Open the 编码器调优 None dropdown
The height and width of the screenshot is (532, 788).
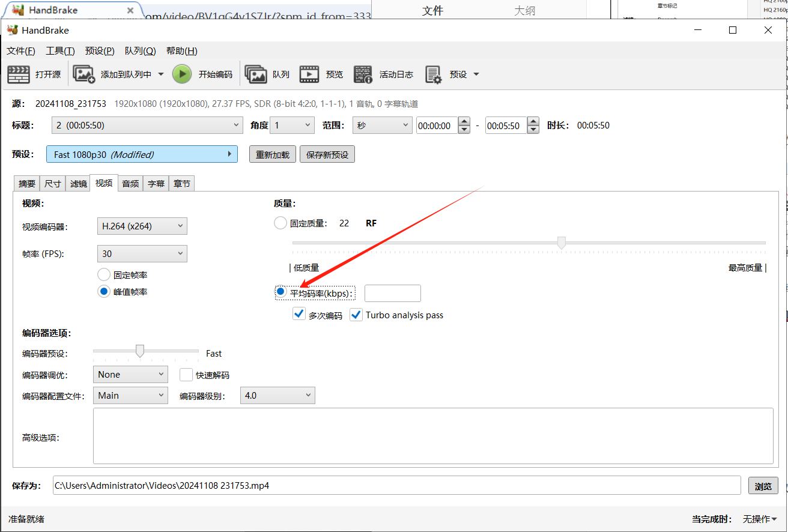(x=130, y=374)
